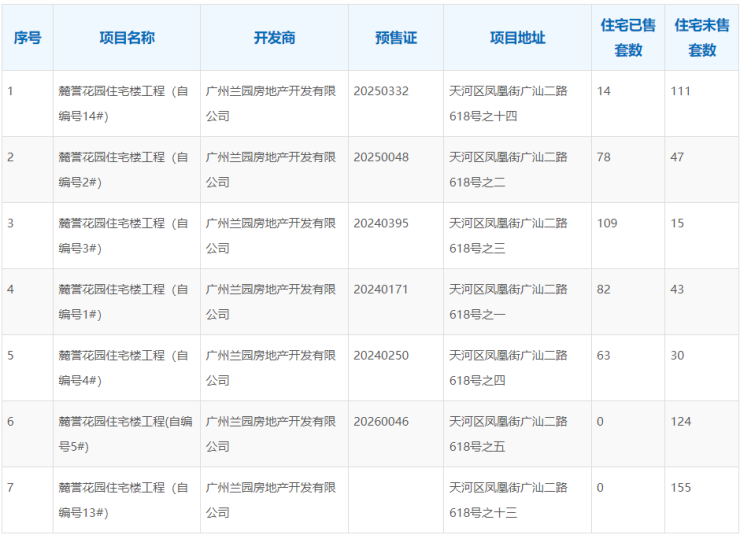Click sequence number 6

coord(10,421)
